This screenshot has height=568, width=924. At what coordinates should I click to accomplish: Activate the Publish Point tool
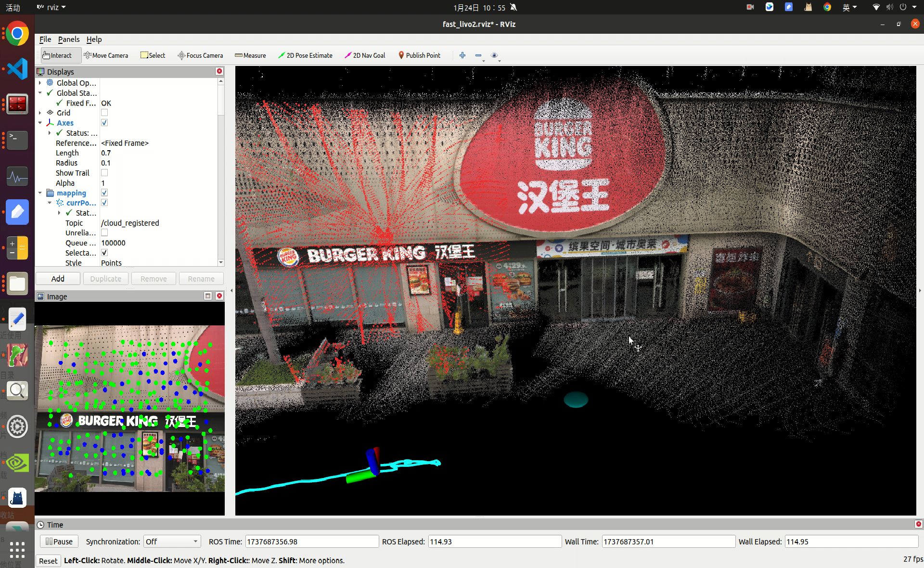[x=419, y=55]
